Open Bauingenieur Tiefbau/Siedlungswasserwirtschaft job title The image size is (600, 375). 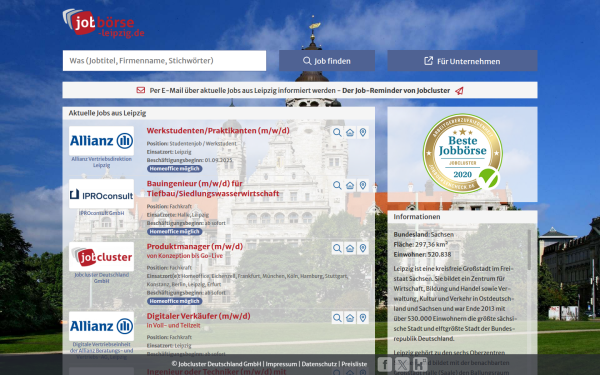(x=213, y=188)
